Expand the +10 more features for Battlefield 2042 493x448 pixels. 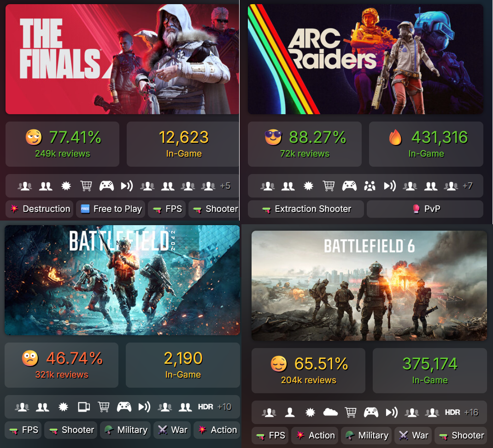(x=224, y=407)
